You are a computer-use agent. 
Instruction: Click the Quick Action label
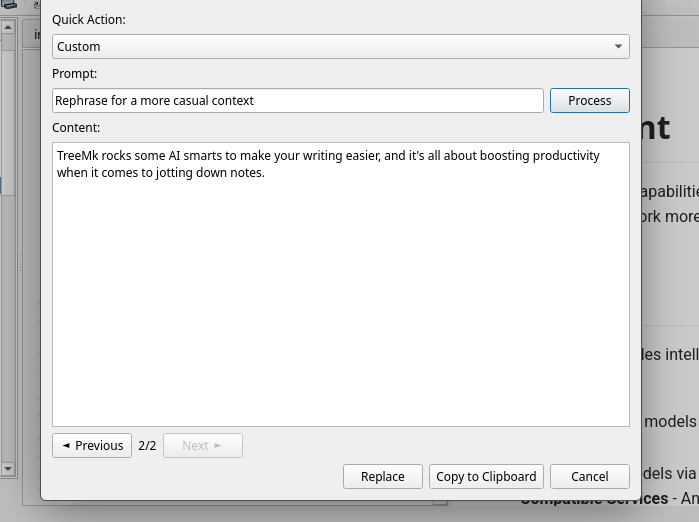point(89,19)
